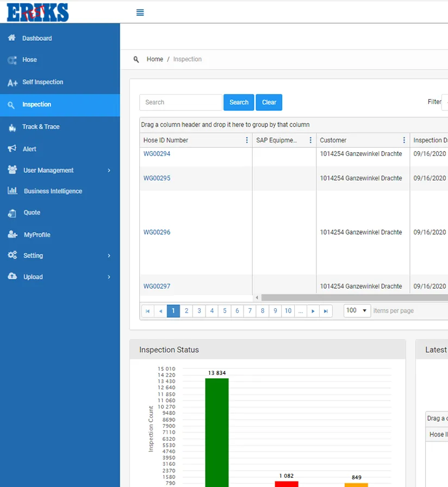This screenshot has width=448, height=487.
Task: Click the table horizontal scrollbar
Action: pos(353,298)
